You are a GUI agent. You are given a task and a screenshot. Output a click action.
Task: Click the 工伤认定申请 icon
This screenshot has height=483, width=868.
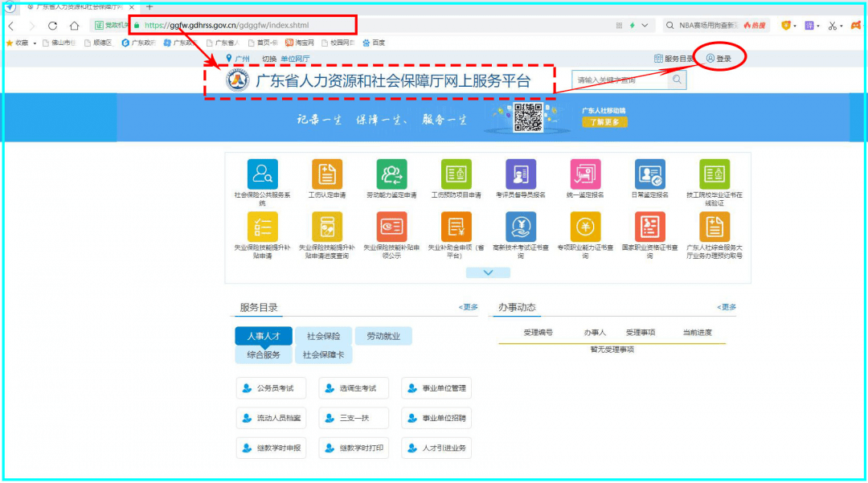[327, 174]
